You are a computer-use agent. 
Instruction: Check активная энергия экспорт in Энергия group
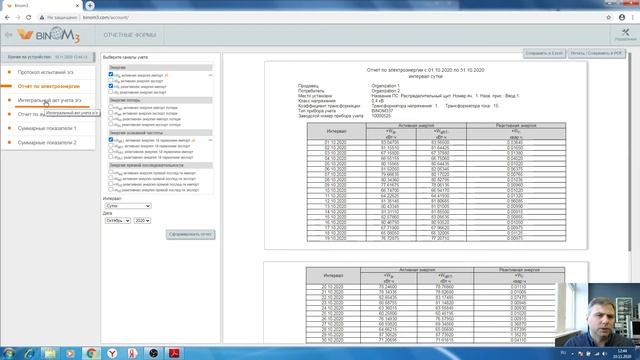pos(111,80)
